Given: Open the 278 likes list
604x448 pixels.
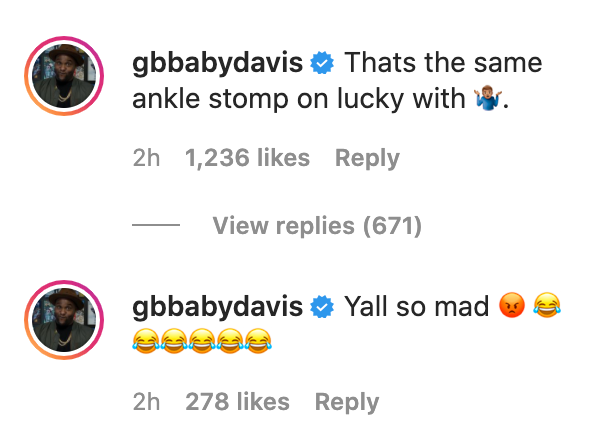Looking at the screenshot, I should [x=237, y=402].
